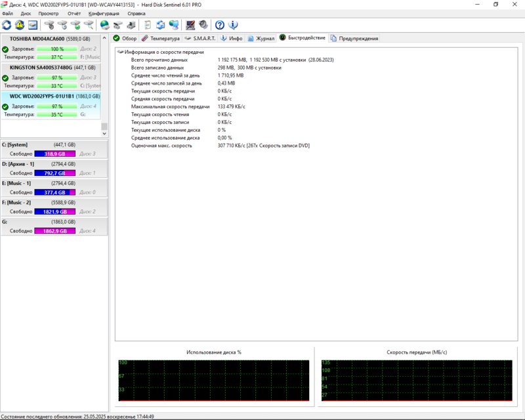Click the blue question mark help icon
Image resolution: width=525 pixels, height=420 pixels.
pyautogui.click(x=220, y=25)
